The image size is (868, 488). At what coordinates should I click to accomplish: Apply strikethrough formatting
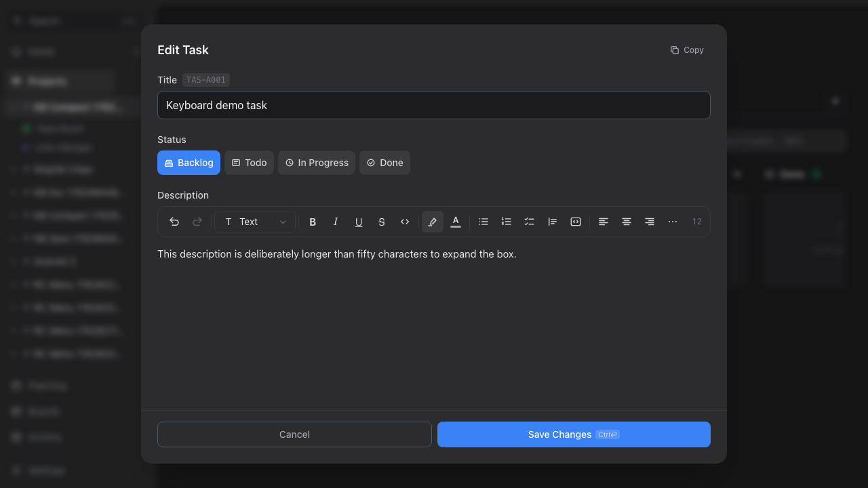point(382,222)
